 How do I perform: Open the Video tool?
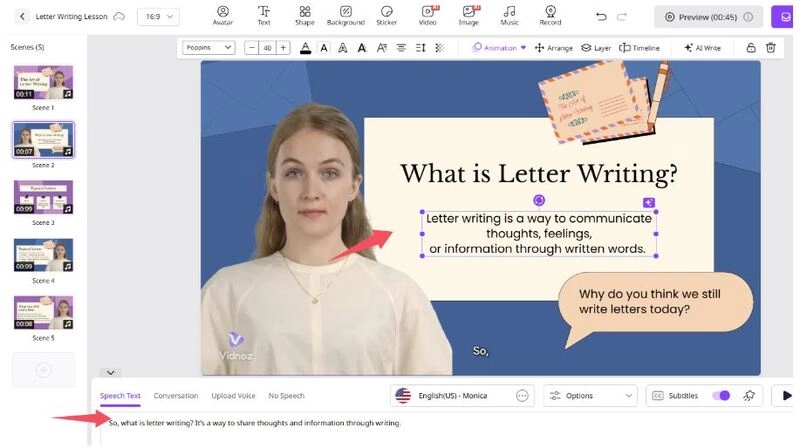(428, 16)
